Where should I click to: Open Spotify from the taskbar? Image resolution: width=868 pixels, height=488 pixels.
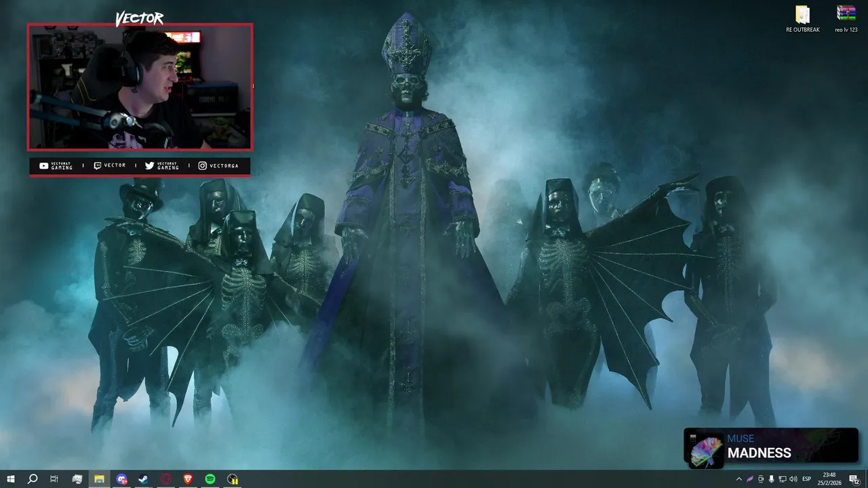pyautogui.click(x=210, y=479)
